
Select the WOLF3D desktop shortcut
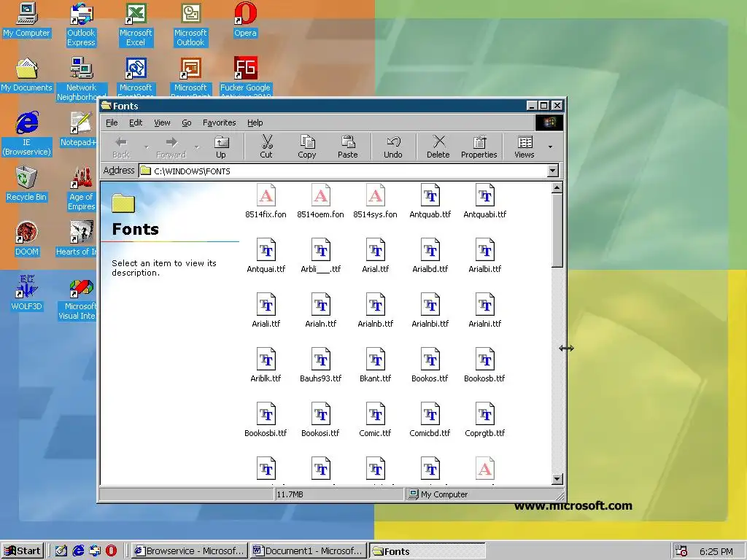[27, 293]
